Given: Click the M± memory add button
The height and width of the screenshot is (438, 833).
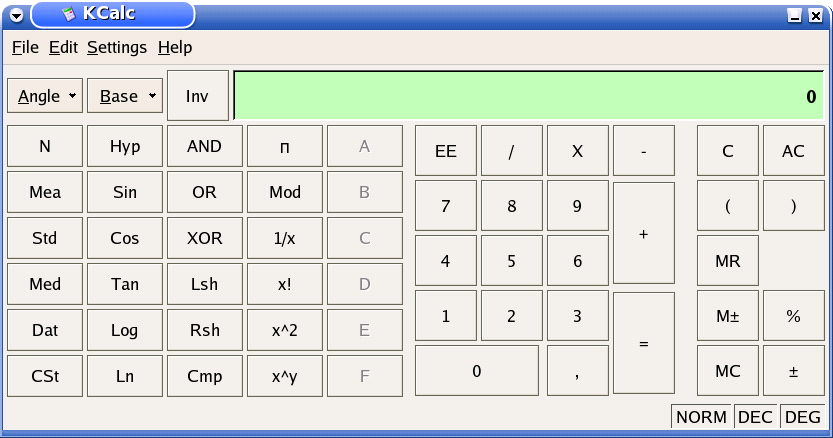Looking at the screenshot, I should click(x=728, y=316).
